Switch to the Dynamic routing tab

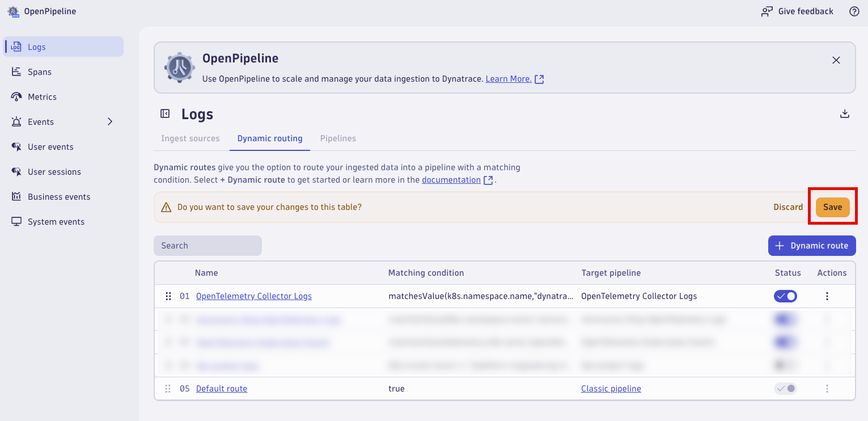[270, 138]
